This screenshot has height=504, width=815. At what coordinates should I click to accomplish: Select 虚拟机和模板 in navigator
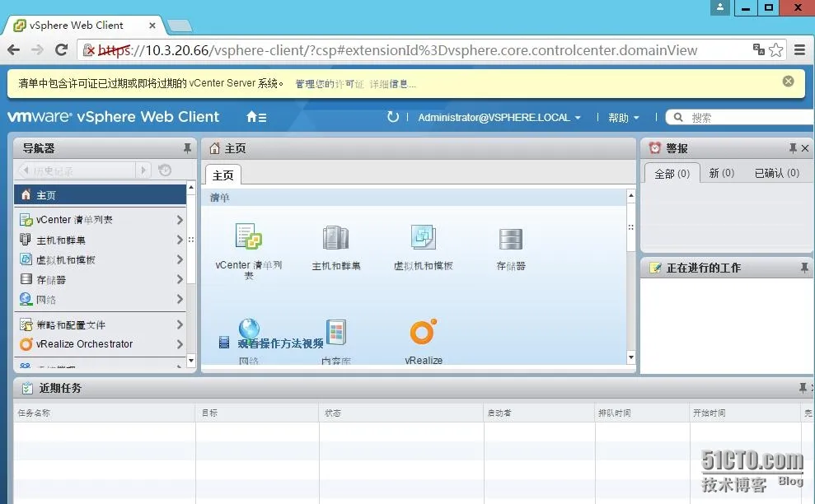click(100, 259)
